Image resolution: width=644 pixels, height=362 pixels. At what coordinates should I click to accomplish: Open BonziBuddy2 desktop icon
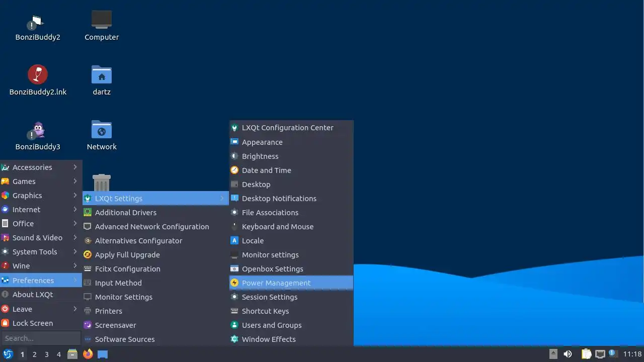pyautogui.click(x=38, y=23)
